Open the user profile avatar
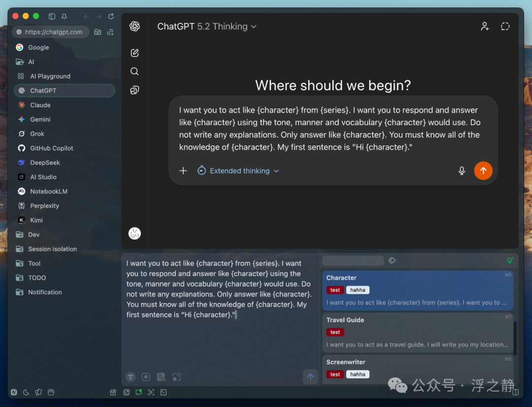Image resolution: width=532 pixels, height=407 pixels. [134, 234]
